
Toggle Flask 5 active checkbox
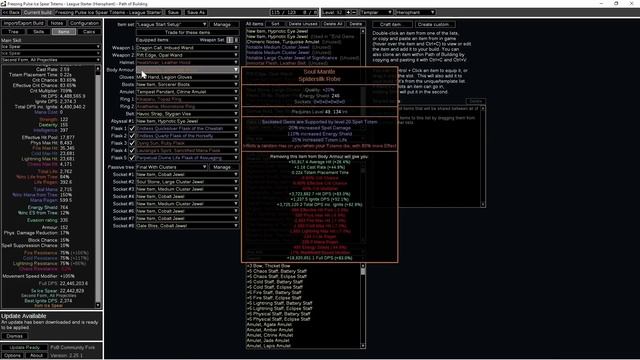point(132,158)
